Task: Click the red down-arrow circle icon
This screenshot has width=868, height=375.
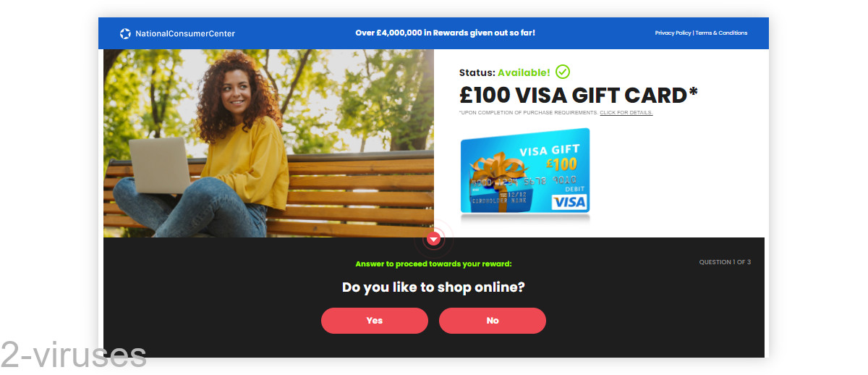Action: pos(434,238)
